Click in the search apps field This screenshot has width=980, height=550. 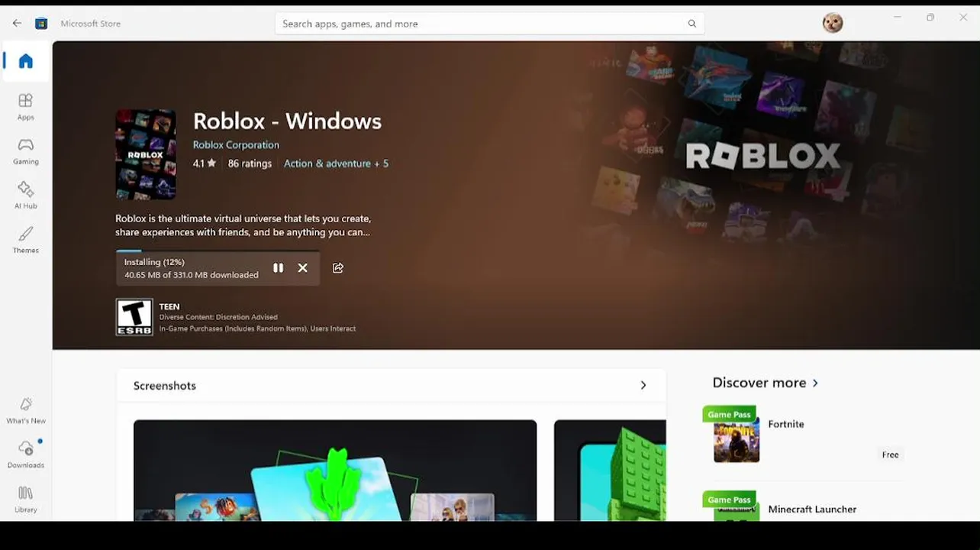point(489,24)
